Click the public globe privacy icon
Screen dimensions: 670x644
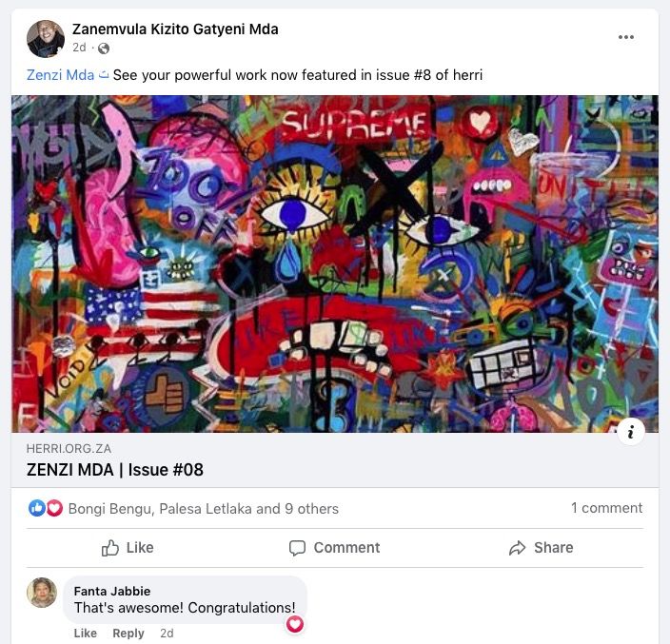click(x=104, y=49)
